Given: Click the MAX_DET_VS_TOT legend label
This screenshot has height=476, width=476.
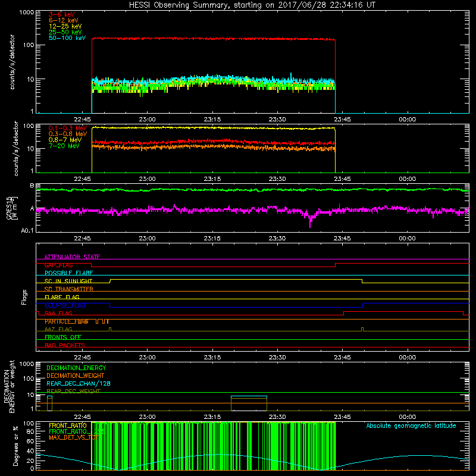Looking at the screenshot, I should click(74, 437).
